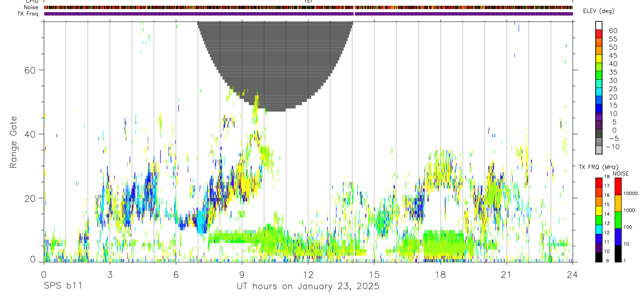
Task: Click the red block in TX FRQ colorbar
Action: (x=599, y=182)
